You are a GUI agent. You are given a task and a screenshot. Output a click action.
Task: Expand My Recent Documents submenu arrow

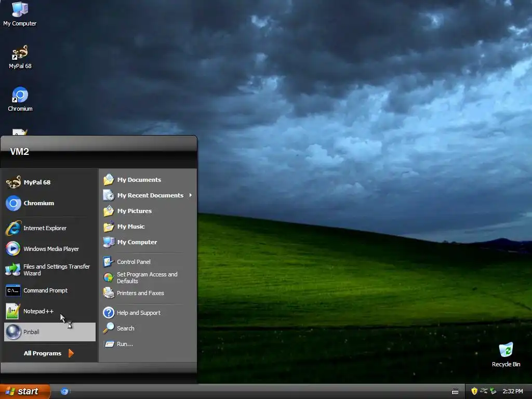tap(190, 195)
